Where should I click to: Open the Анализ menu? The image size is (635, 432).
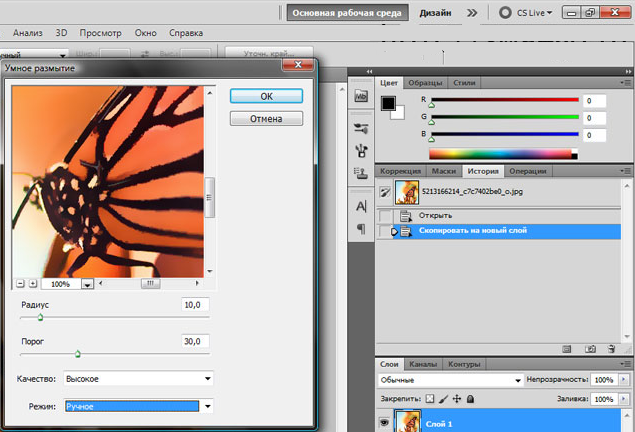pyautogui.click(x=28, y=33)
